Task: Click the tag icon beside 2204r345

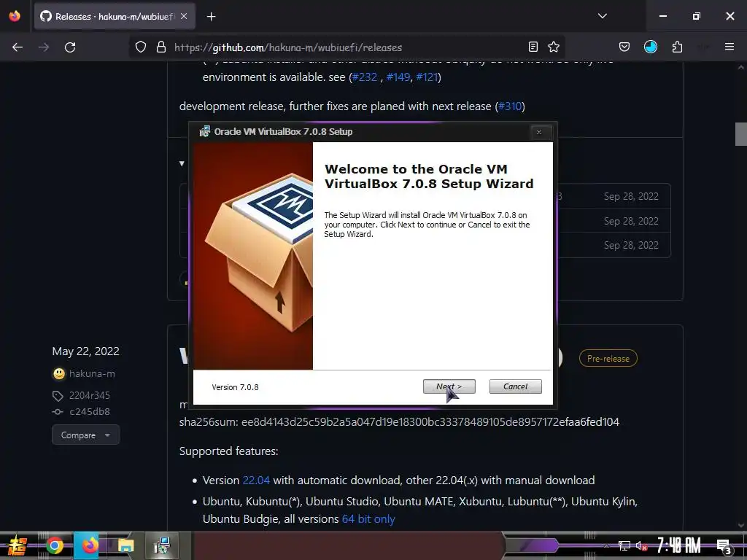Action: click(58, 396)
